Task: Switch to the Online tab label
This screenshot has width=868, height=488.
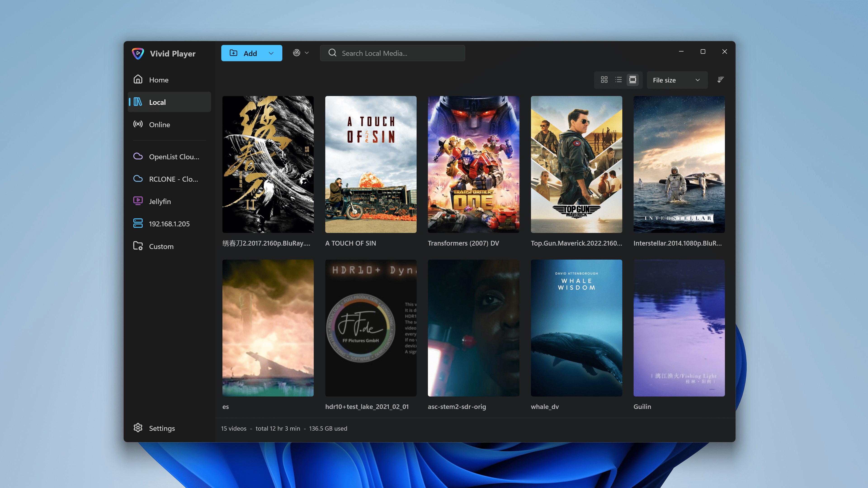Action: pyautogui.click(x=159, y=125)
